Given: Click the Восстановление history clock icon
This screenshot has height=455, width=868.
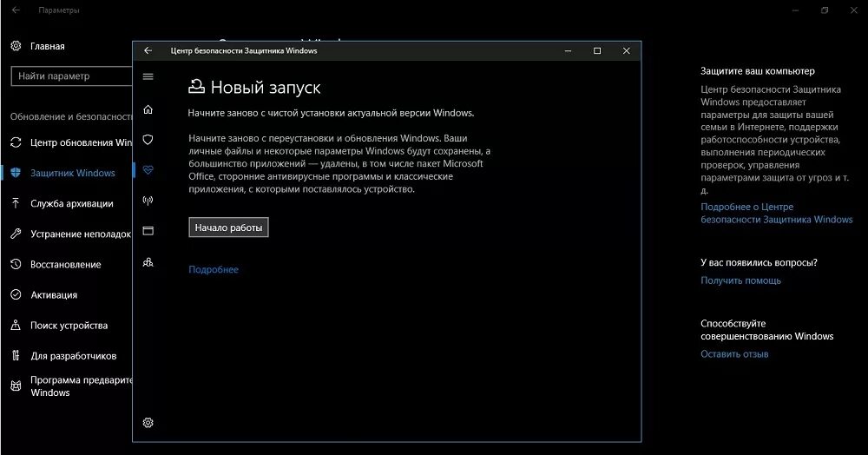Looking at the screenshot, I should tap(16, 264).
